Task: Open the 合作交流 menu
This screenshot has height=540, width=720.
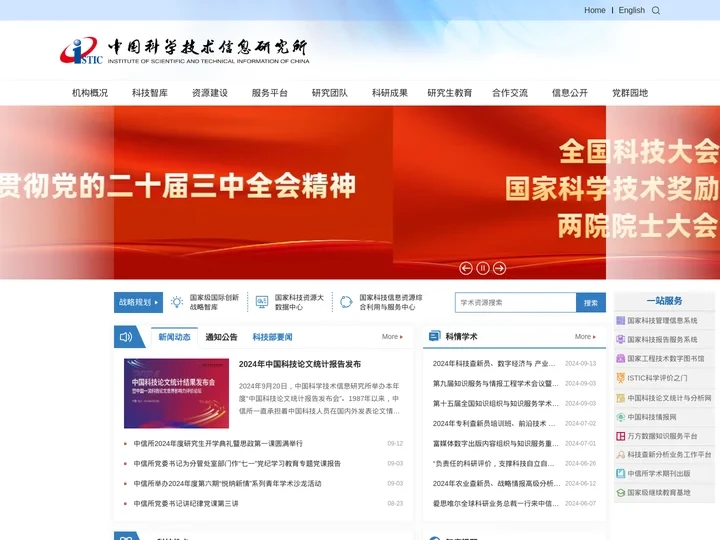Action: click(510, 93)
